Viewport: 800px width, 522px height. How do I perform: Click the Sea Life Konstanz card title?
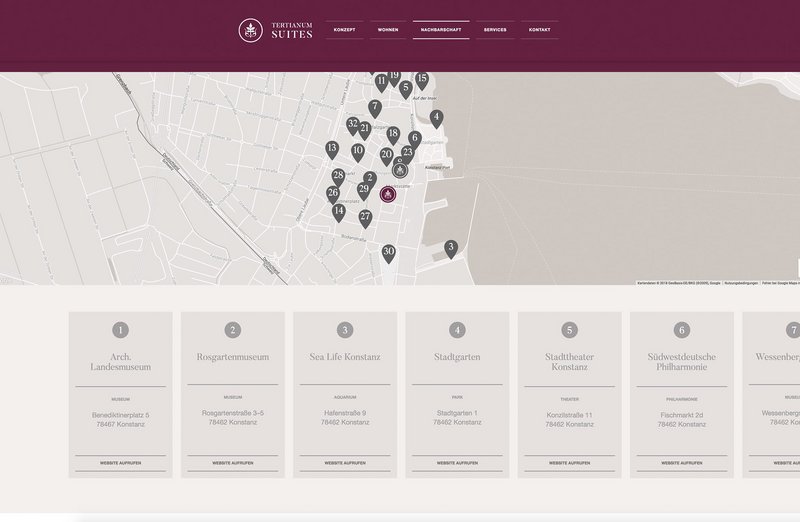click(x=345, y=357)
